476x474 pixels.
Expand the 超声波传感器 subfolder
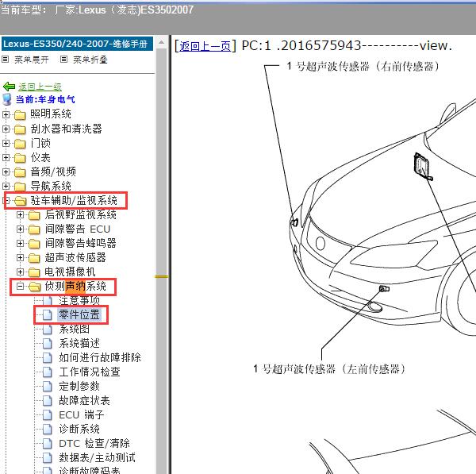20,258
